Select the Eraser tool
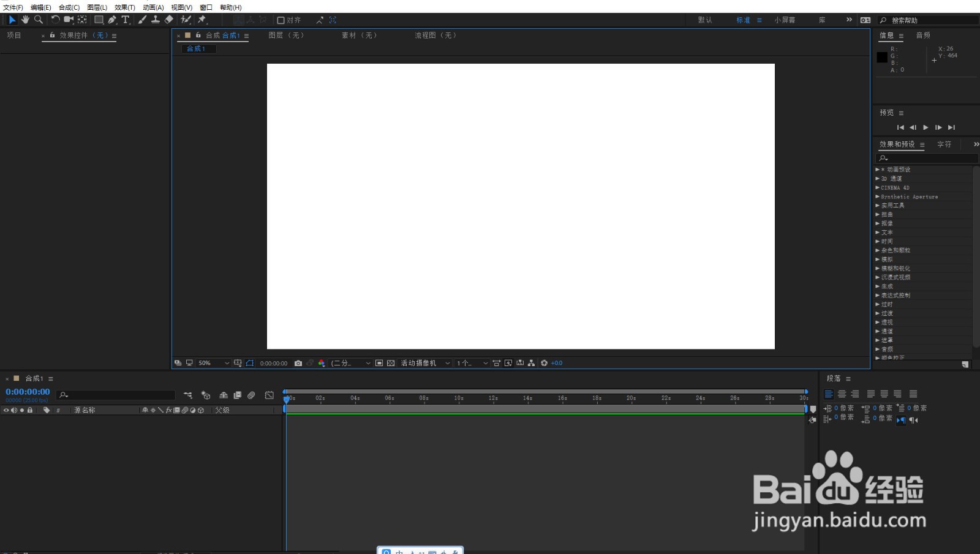This screenshot has width=980, height=554. point(169,20)
